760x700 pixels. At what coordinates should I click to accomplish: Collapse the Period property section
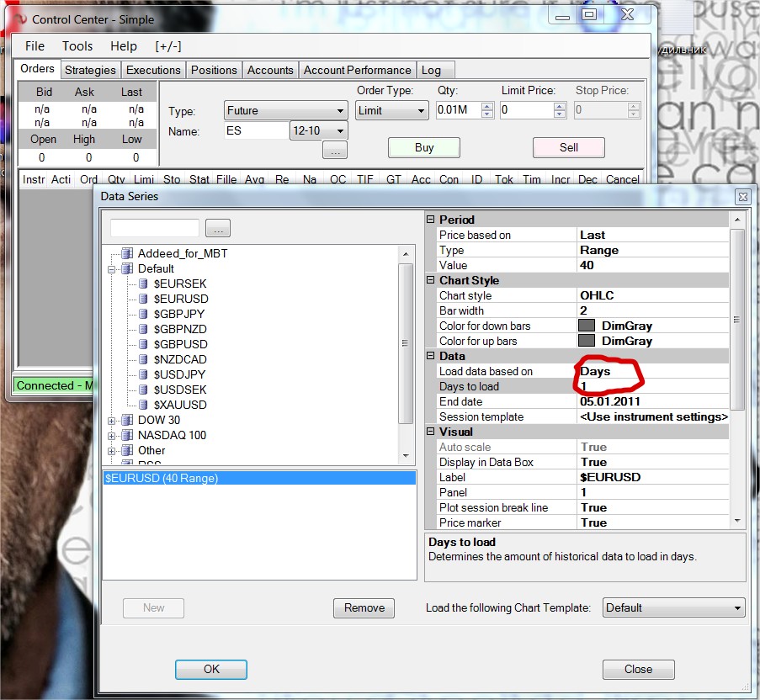tap(430, 219)
